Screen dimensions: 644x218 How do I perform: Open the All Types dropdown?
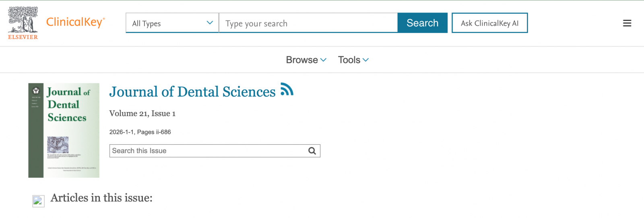tap(172, 23)
